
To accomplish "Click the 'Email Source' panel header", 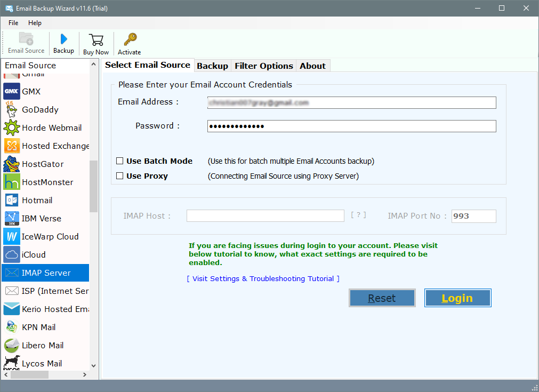I will click(30, 65).
